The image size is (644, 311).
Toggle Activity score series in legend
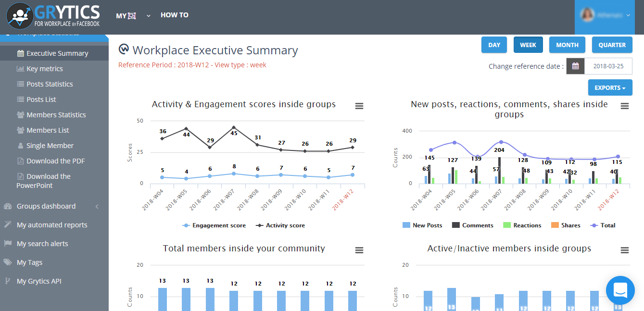[280, 225]
